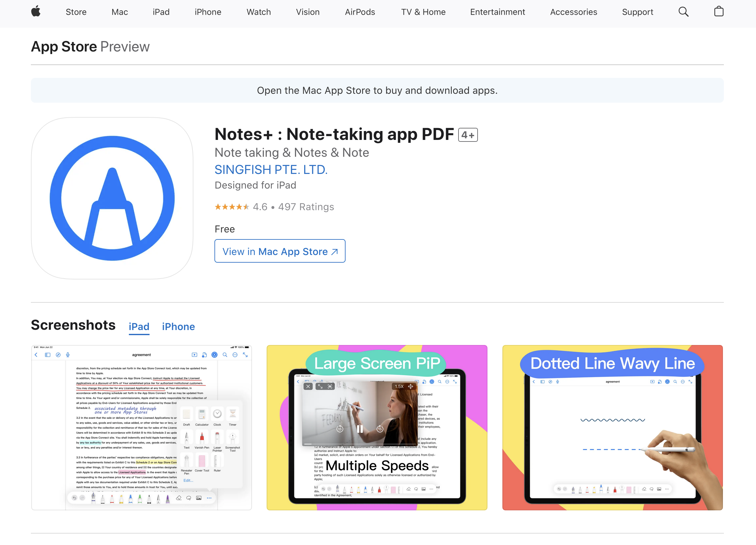
Task: Click the 4+ age rating badge
Action: point(468,135)
